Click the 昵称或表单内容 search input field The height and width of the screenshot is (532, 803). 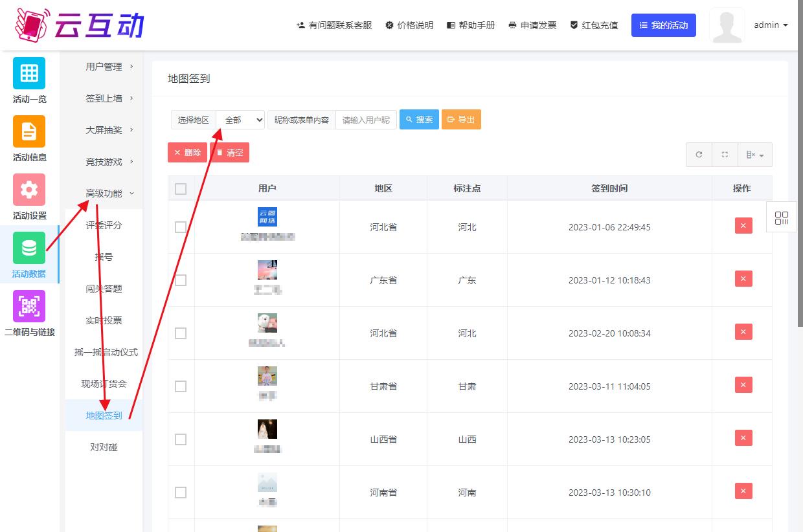coord(366,120)
